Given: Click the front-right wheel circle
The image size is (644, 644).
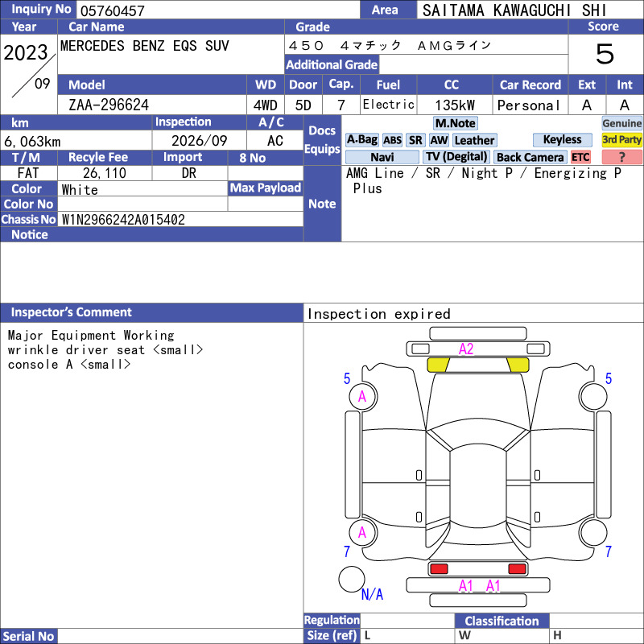Looking at the screenshot, I should [x=593, y=397].
